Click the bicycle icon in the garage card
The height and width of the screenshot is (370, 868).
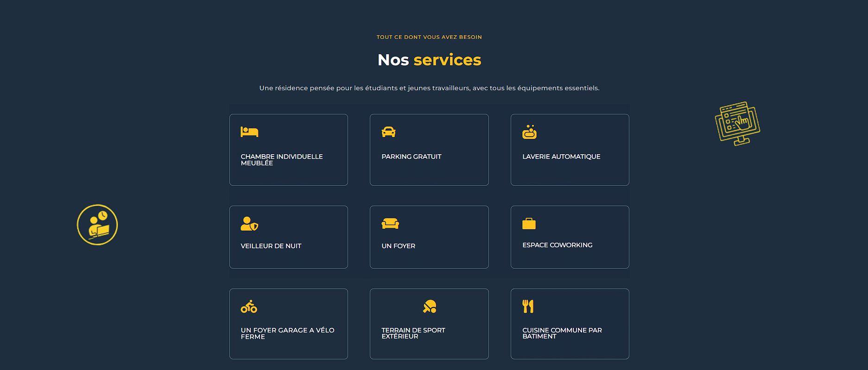(249, 307)
